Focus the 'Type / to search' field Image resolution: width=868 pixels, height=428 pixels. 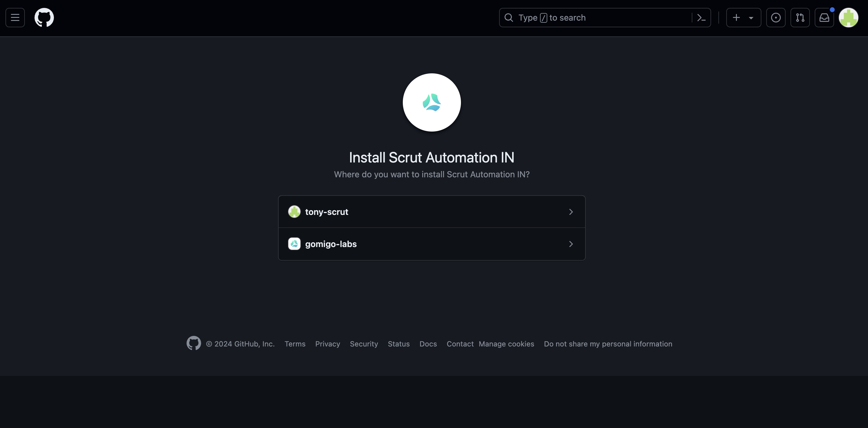point(605,18)
